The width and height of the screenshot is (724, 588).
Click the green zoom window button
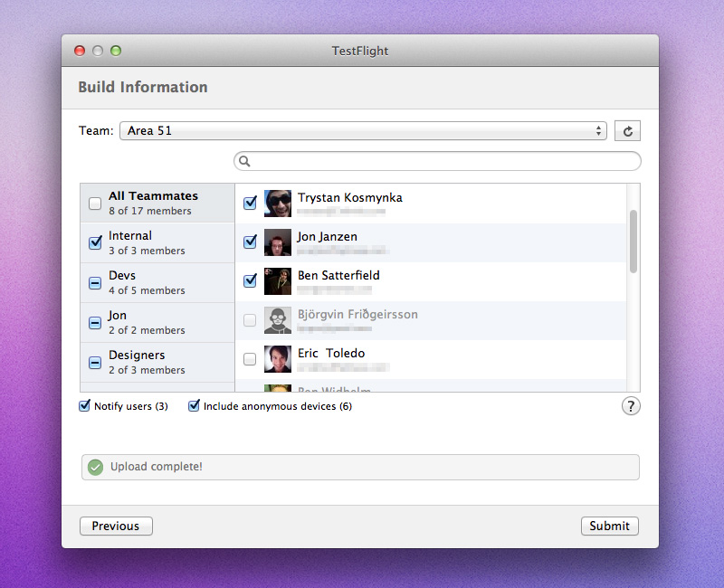tap(116, 51)
